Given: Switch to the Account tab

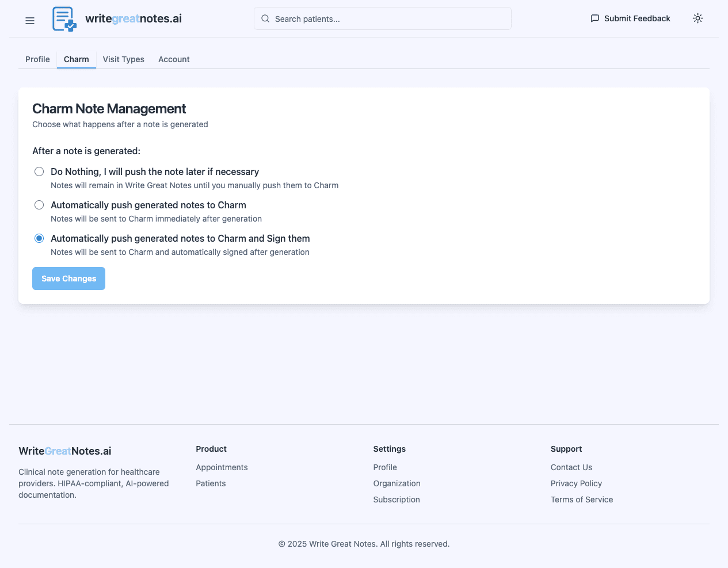Looking at the screenshot, I should [x=173, y=59].
